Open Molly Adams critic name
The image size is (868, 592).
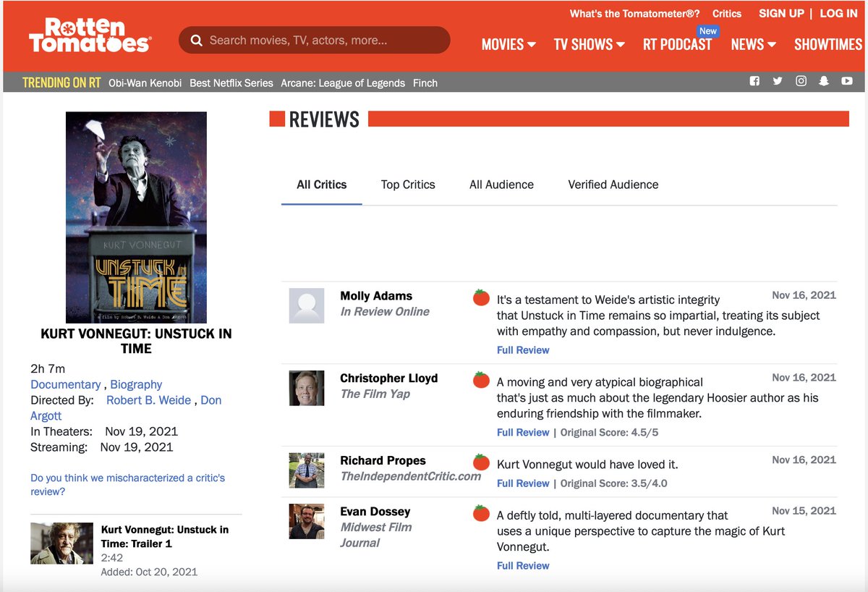(x=376, y=295)
